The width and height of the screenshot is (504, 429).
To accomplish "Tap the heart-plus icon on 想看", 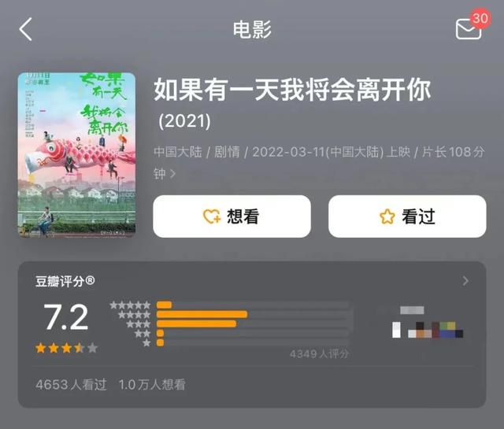I will coord(212,216).
